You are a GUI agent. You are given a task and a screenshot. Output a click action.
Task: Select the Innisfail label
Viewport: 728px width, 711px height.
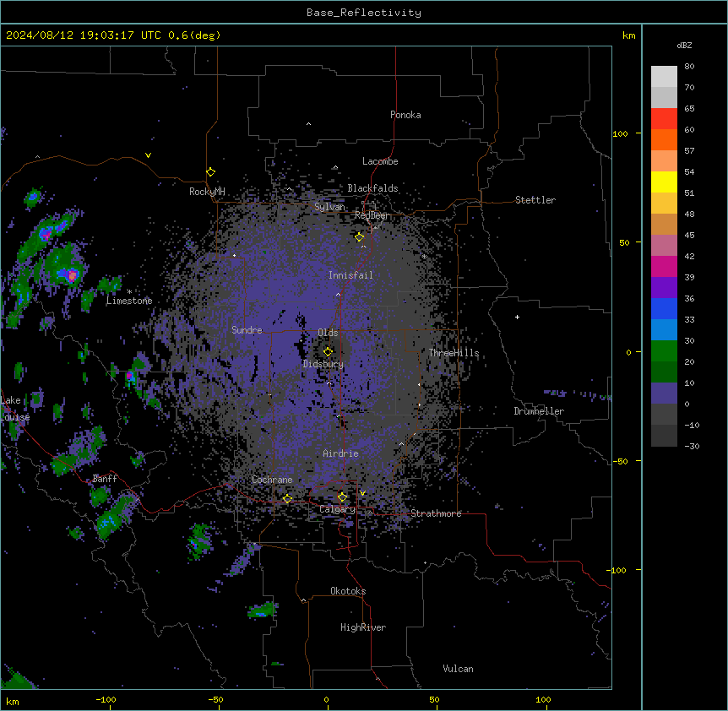tap(350, 275)
